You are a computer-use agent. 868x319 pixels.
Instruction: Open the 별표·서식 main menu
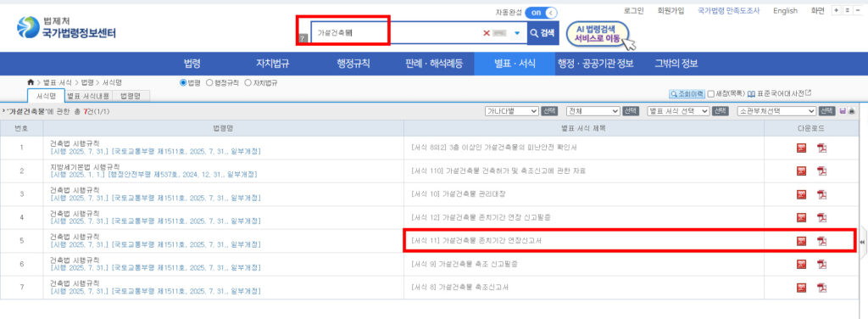click(515, 64)
